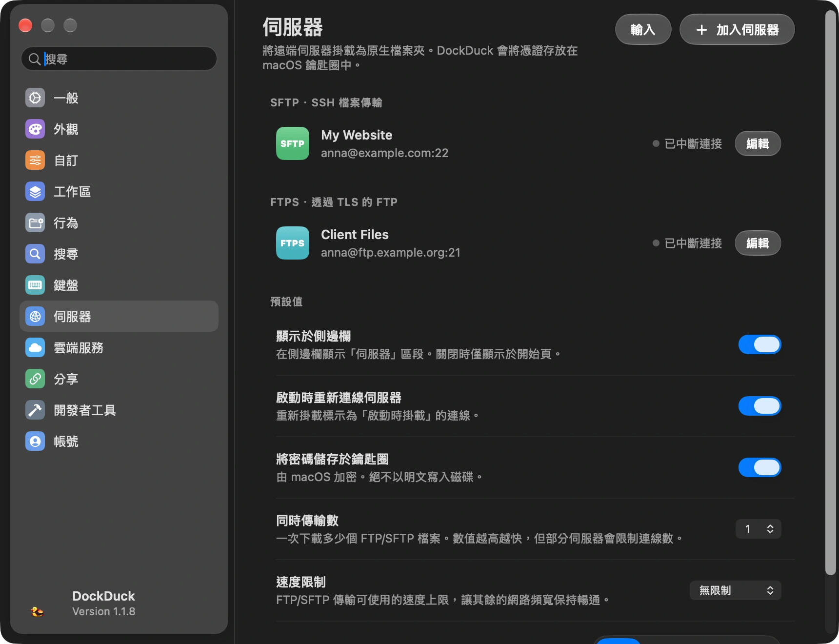Open the 外觀 settings section label
The image size is (839, 644).
pyautogui.click(x=66, y=129)
